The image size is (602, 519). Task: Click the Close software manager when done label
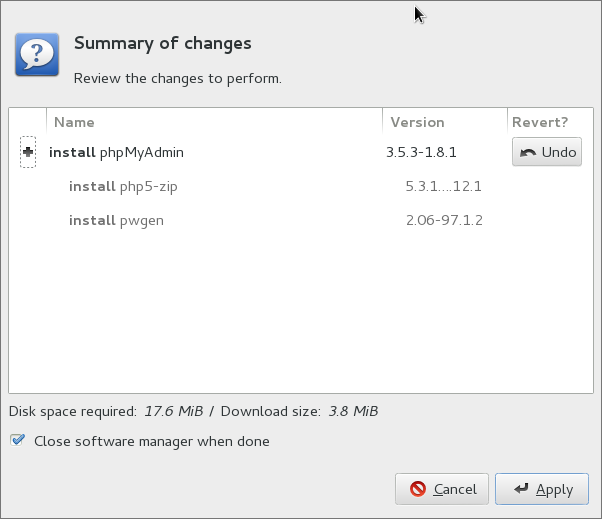coord(152,441)
